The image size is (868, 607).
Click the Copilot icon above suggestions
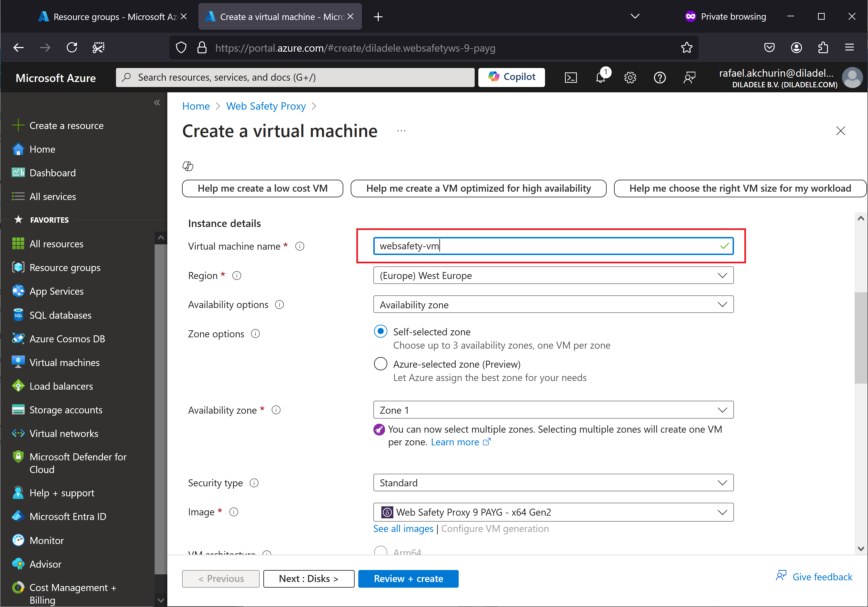click(188, 166)
